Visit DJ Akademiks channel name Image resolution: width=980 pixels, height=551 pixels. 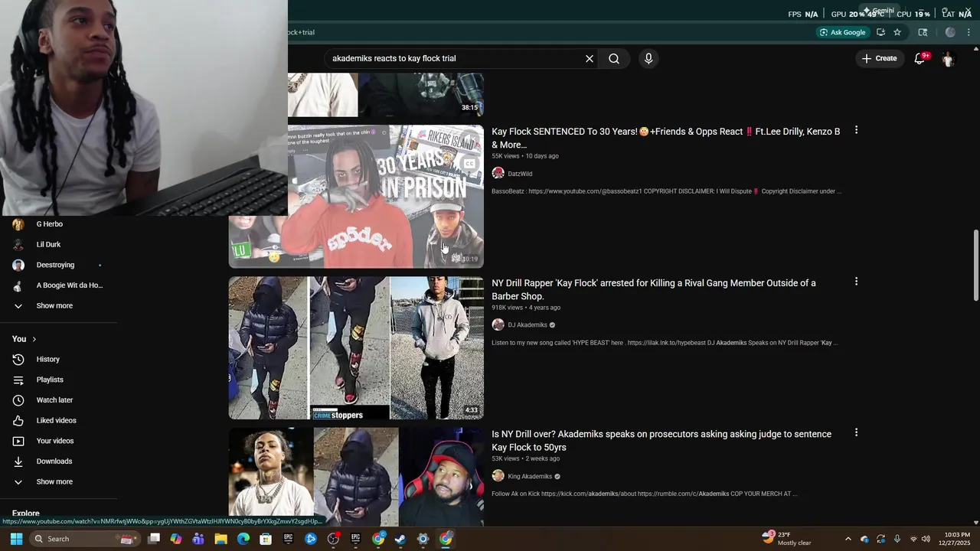click(528, 324)
